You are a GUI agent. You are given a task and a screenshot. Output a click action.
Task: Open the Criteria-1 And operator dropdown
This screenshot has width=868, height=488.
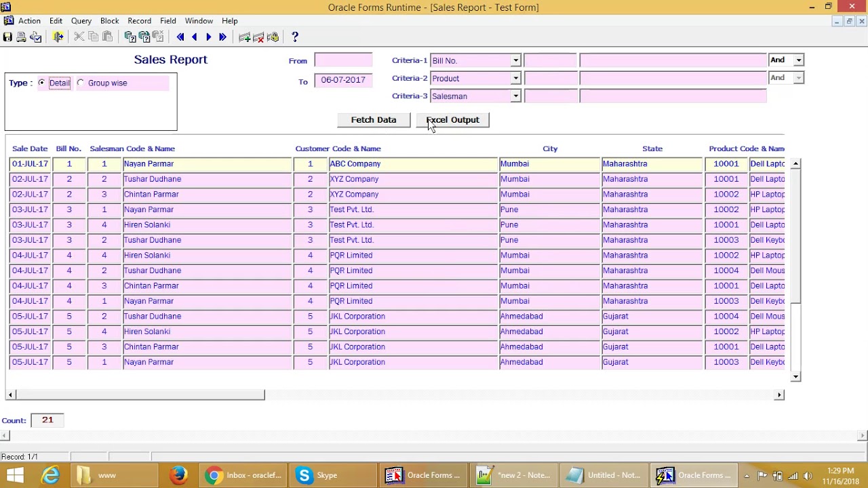tap(798, 60)
